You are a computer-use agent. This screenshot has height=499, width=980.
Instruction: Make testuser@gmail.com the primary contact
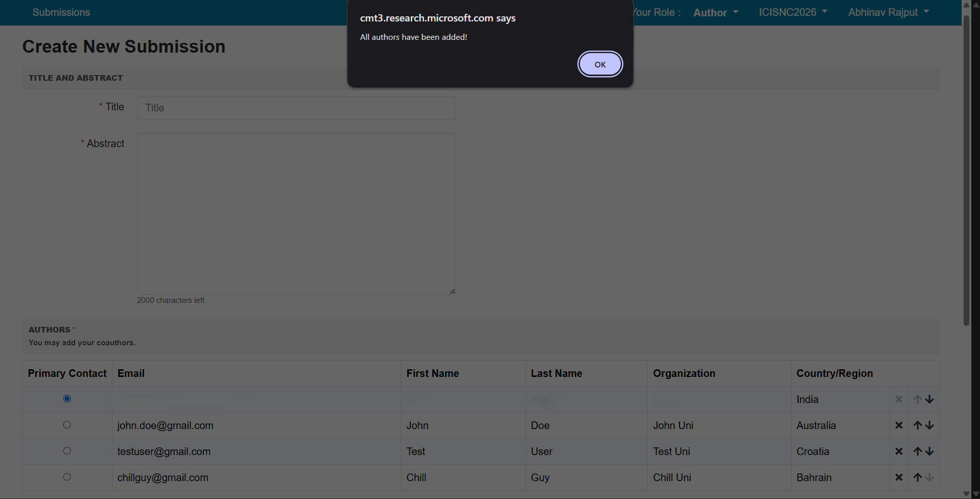pos(66,450)
